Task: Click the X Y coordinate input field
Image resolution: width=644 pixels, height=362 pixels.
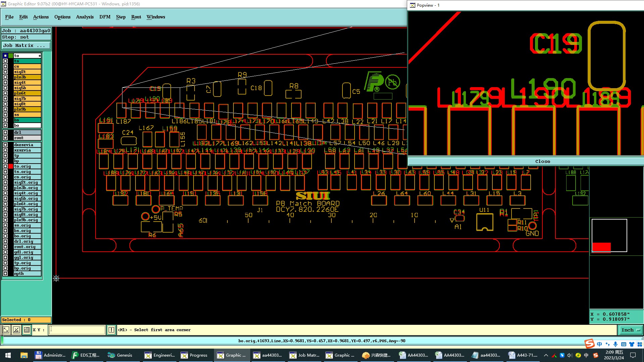Action: (x=77, y=330)
